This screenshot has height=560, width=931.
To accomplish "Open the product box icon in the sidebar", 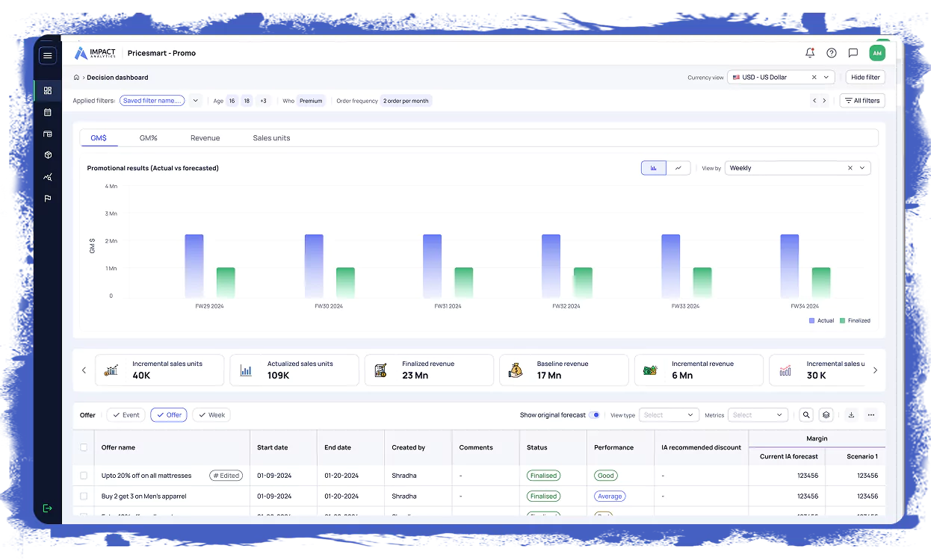I will click(x=48, y=155).
